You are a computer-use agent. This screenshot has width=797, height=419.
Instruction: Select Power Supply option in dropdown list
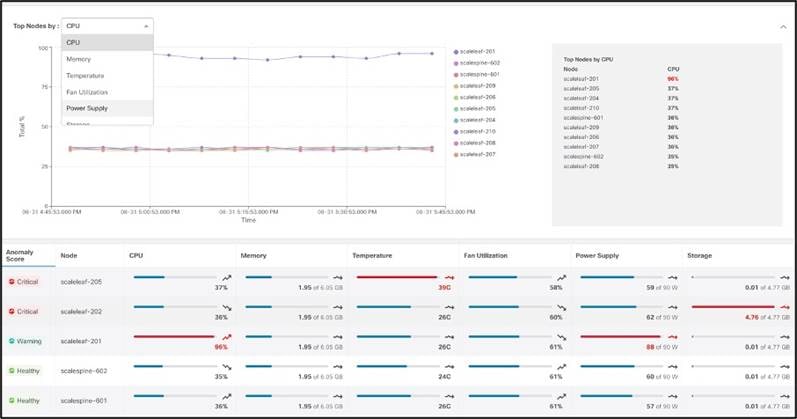click(107, 108)
